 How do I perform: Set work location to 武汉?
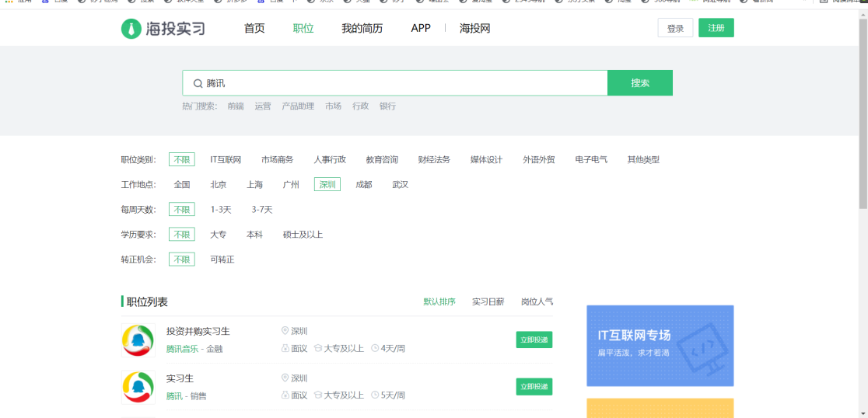401,185
